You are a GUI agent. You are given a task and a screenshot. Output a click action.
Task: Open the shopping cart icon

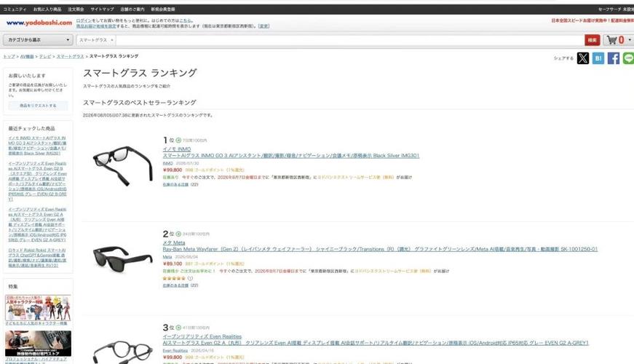coord(612,40)
